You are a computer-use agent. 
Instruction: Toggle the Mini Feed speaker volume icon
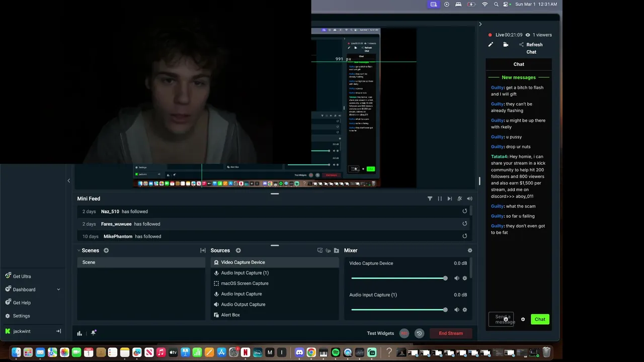tap(469, 199)
